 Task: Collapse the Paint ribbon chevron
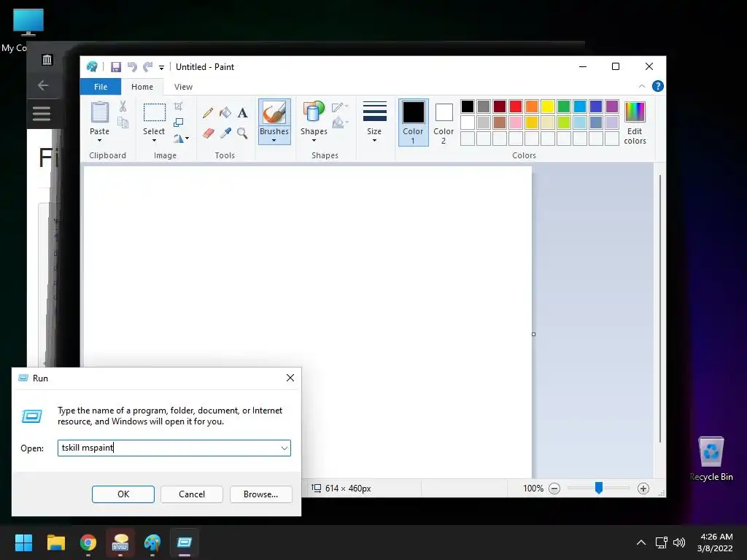(642, 86)
